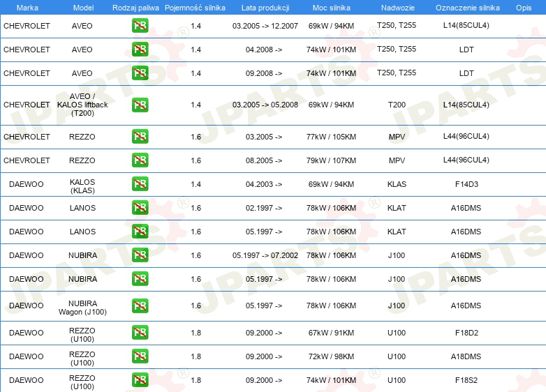Click the Moc silnika column header
The width and height of the screenshot is (546, 392).
tap(332, 8)
